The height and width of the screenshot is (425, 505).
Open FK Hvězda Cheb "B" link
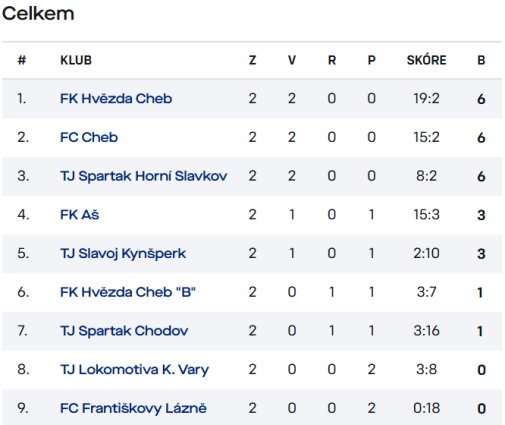[128, 292]
